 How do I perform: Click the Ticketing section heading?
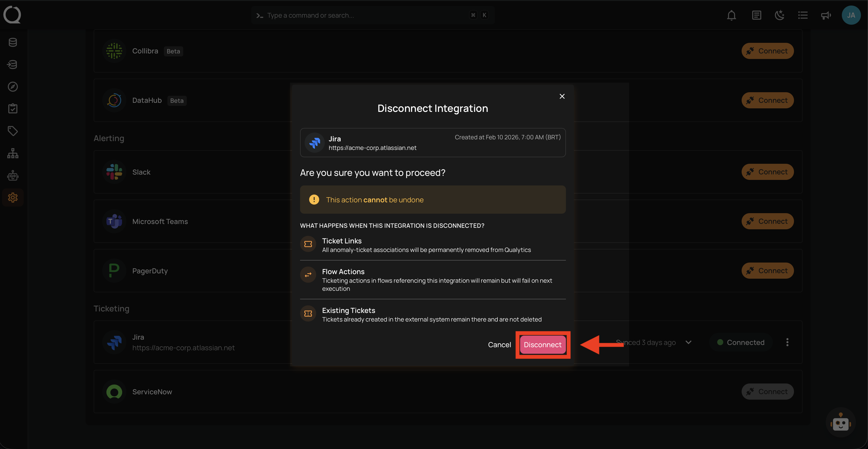point(111,309)
